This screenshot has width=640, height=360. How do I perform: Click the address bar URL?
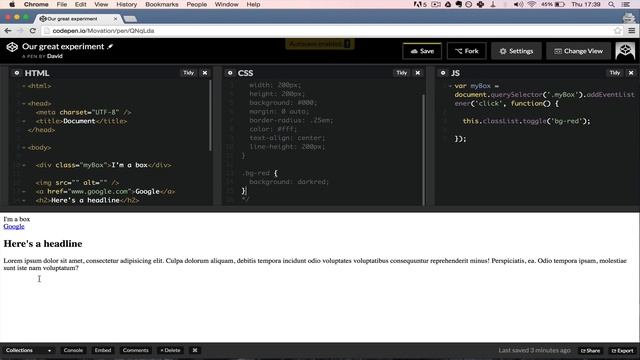[103, 31]
